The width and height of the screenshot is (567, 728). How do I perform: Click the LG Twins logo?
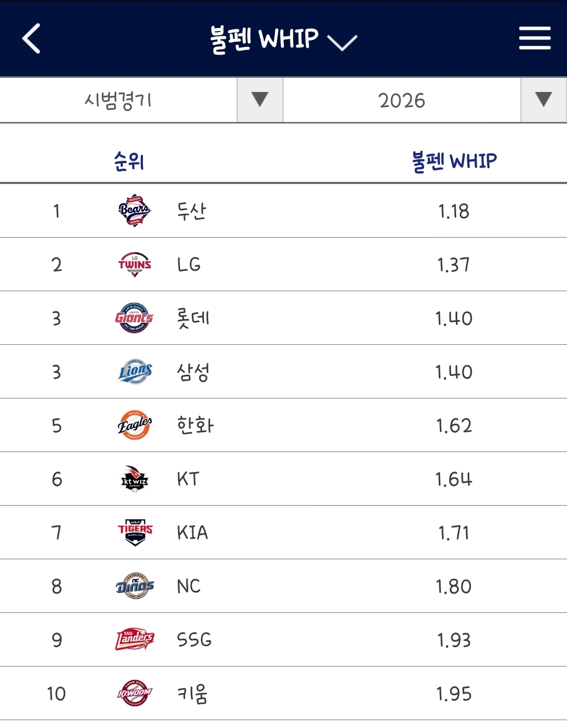[135, 264]
